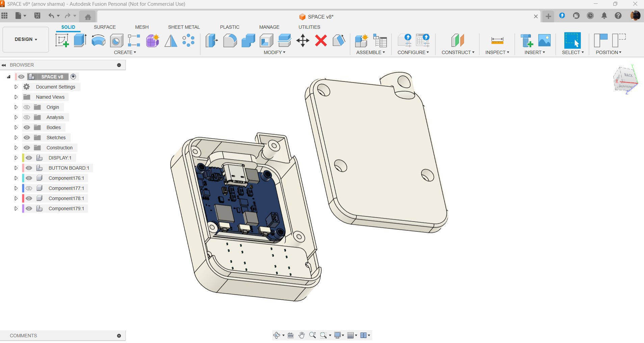This screenshot has height=343, width=644.
Task: Open the MODIFY menu label
Action: (x=274, y=52)
